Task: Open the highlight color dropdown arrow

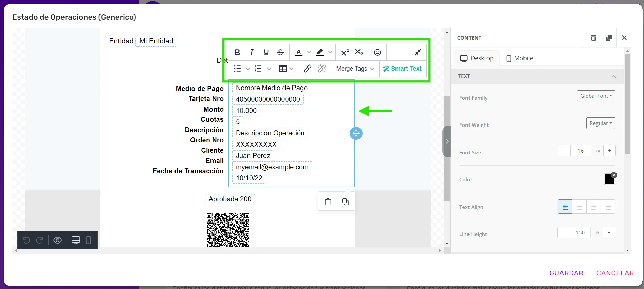Action: click(x=330, y=52)
